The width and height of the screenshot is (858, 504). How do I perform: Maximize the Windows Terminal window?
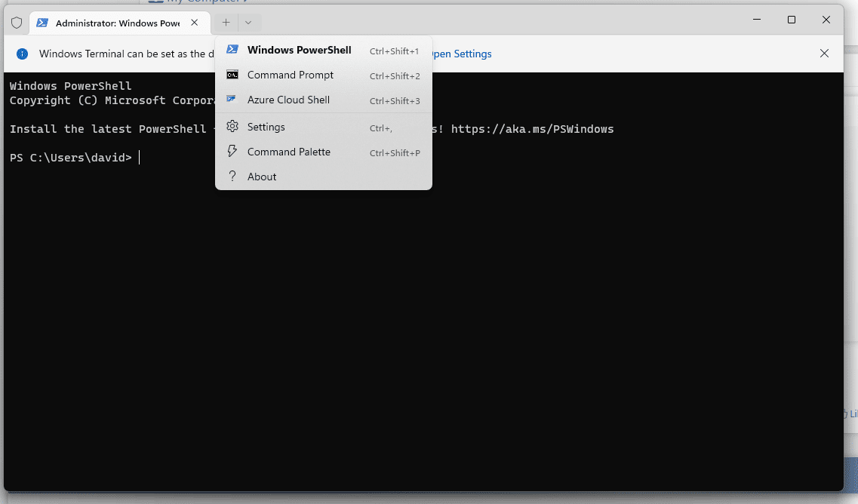(x=792, y=20)
